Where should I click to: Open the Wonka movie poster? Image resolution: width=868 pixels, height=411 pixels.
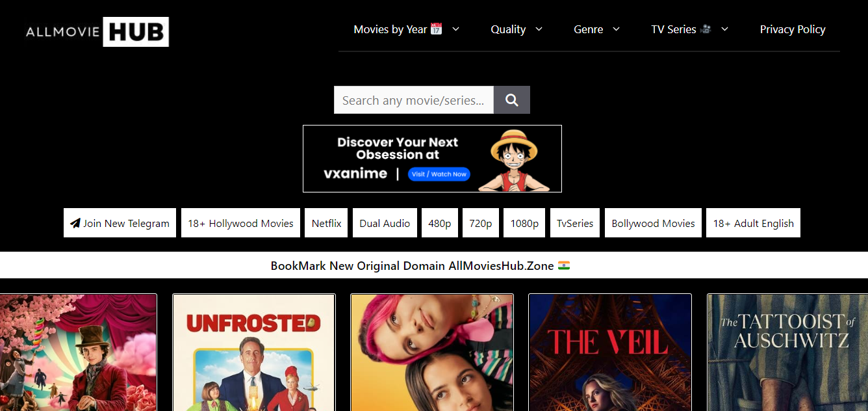pos(78,352)
